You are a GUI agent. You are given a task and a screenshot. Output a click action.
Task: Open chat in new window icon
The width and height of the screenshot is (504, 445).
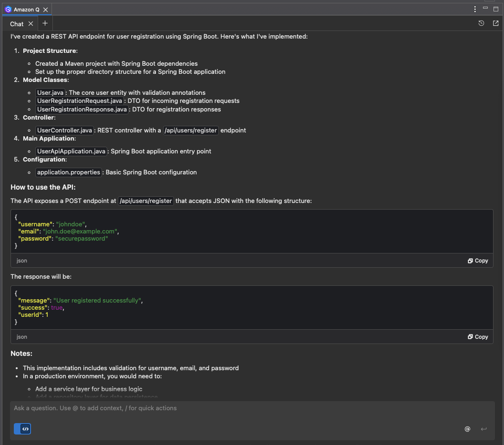[495, 23]
